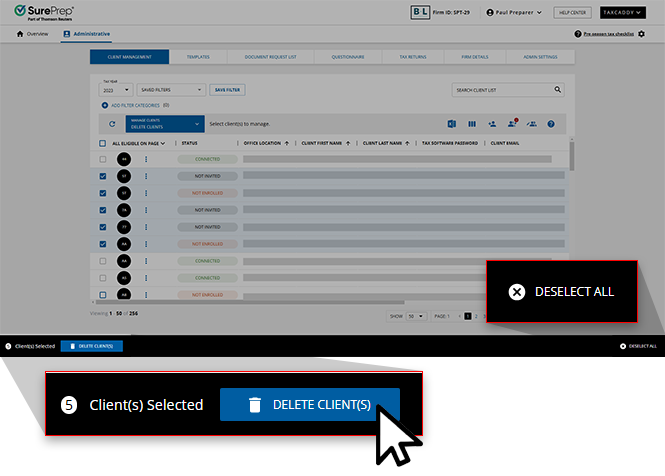Viewport: 665px width, 476px height.
Task: Open the Show 50 rows dropdown
Action: (x=415, y=316)
